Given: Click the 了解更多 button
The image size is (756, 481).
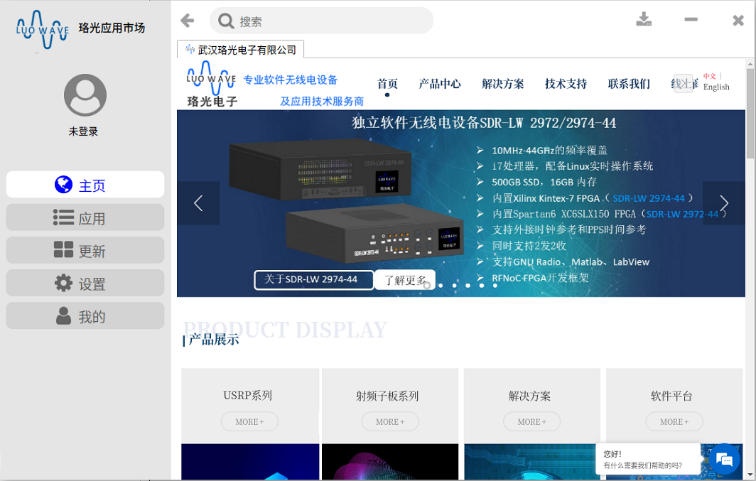Looking at the screenshot, I should [405, 280].
